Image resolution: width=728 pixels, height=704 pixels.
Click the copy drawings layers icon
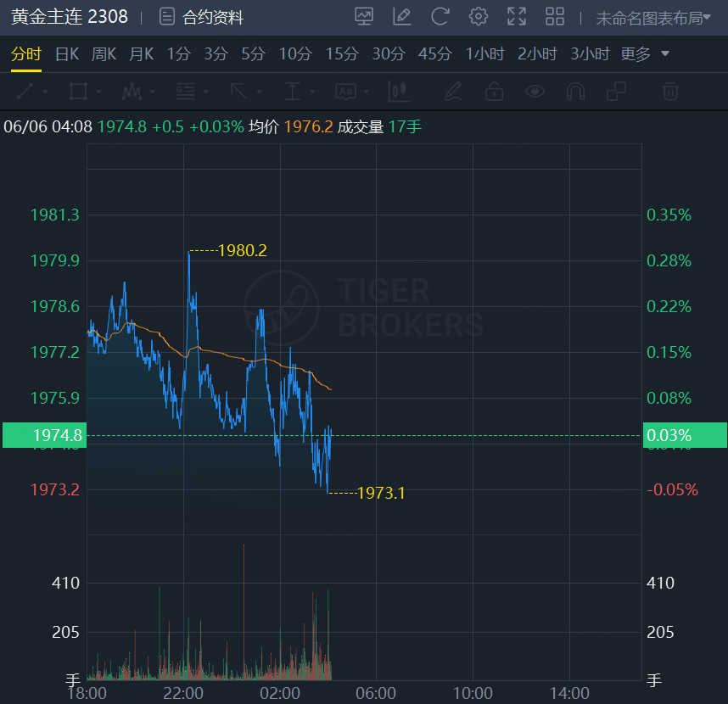click(617, 92)
